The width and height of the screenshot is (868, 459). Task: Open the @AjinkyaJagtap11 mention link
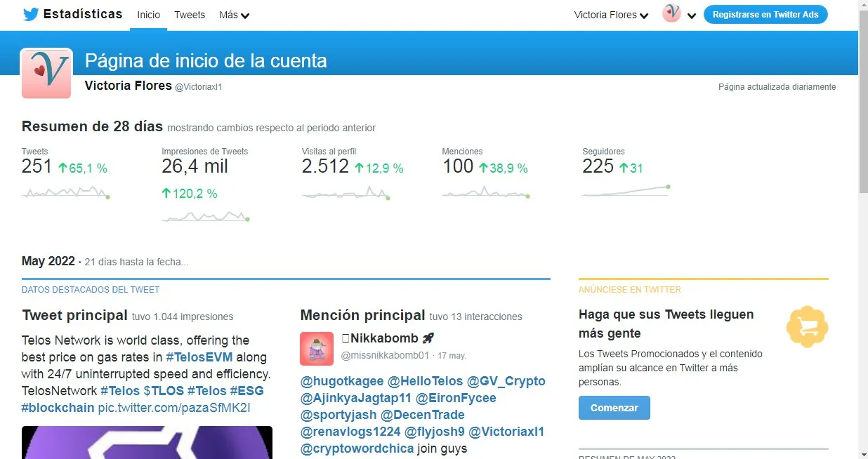[x=356, y=398]
